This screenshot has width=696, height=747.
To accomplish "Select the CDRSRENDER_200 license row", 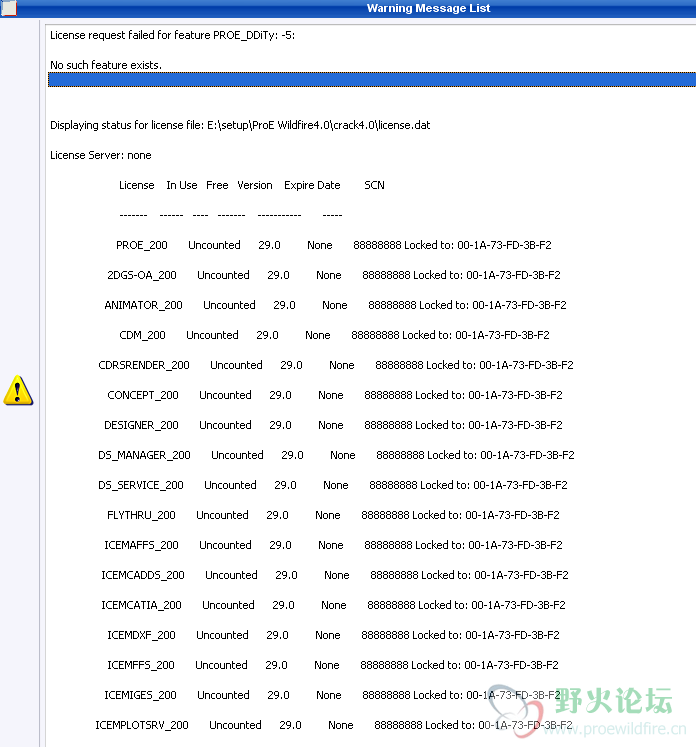I will tap(336, 365).
